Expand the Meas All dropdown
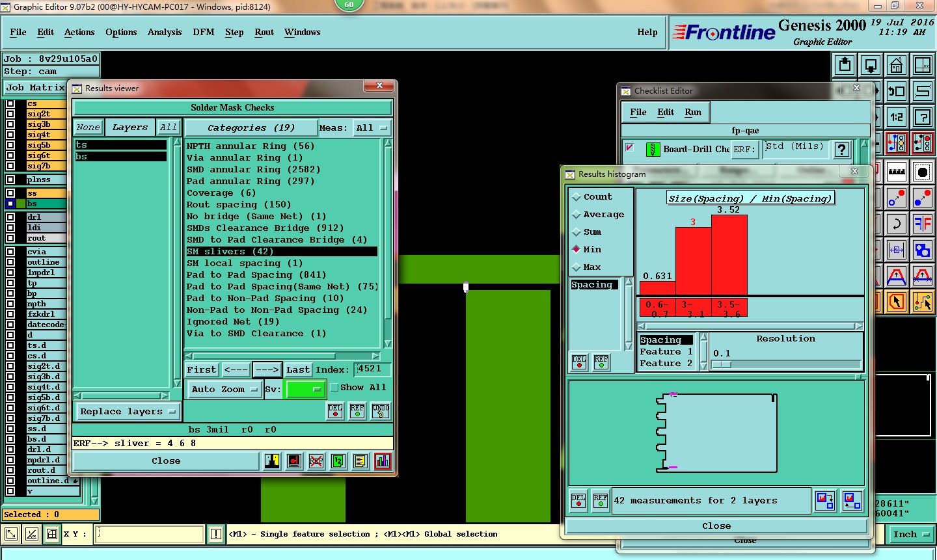Screen dimensions: 937x560 pyautogui.click(x=372, y=128)
